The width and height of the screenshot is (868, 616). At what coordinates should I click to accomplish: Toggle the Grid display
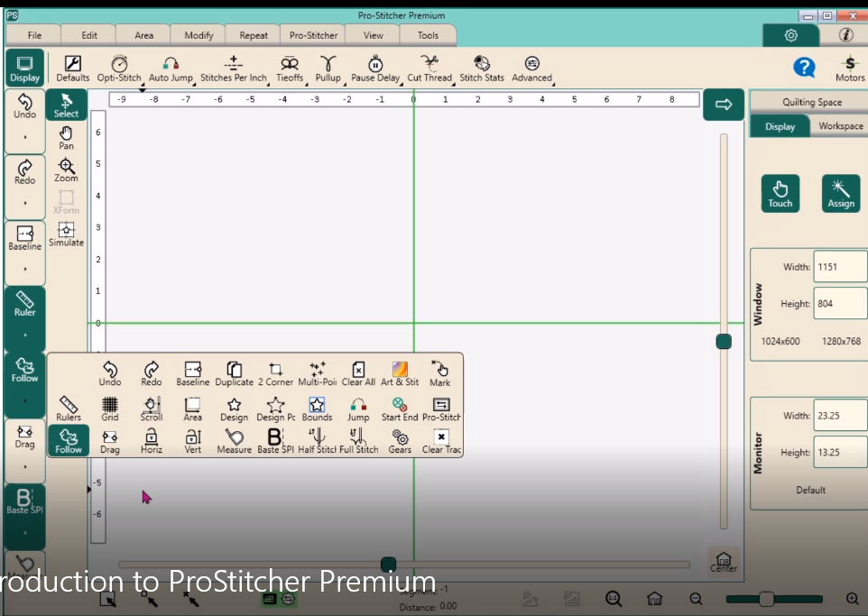[x=109, y=409]
